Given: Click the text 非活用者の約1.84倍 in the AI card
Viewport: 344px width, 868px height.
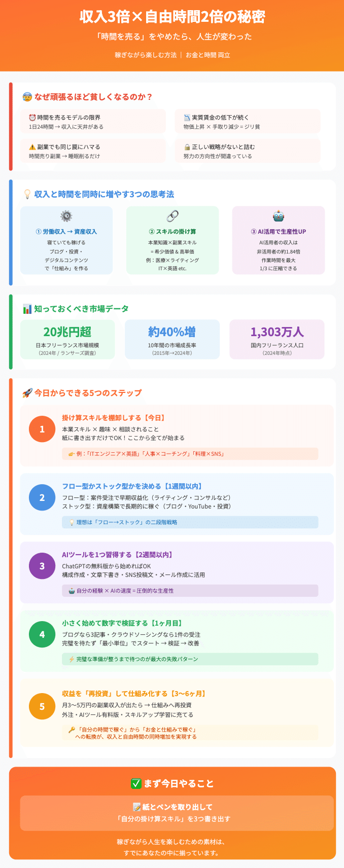Looking at the screenshot, I should [x=279, y=251].
